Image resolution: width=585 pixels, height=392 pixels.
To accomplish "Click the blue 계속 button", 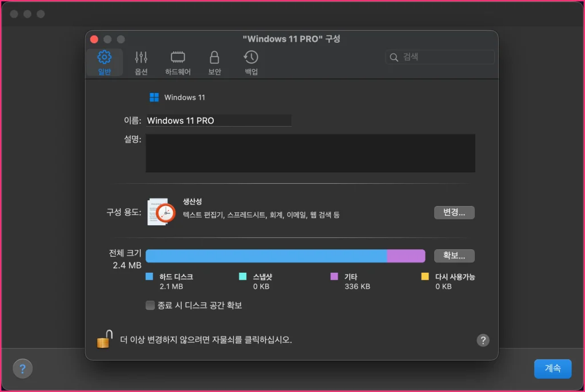I will coord(552,369).
